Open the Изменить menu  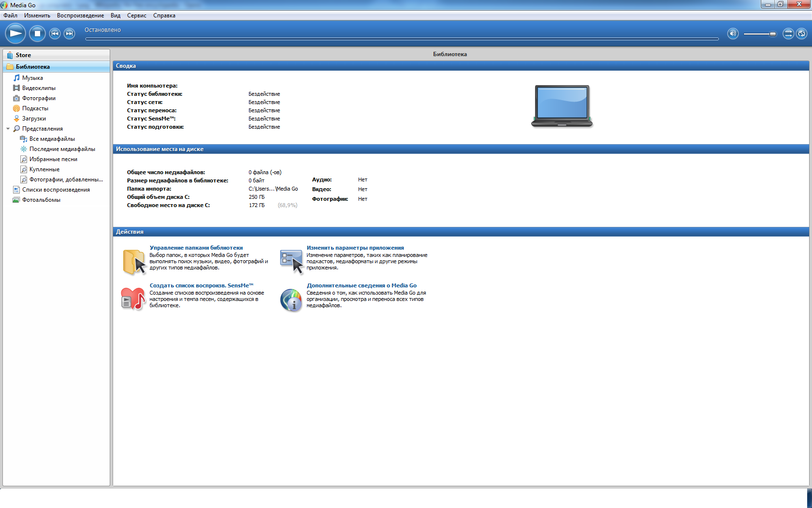pyautogui.click(x=37, y=15)
